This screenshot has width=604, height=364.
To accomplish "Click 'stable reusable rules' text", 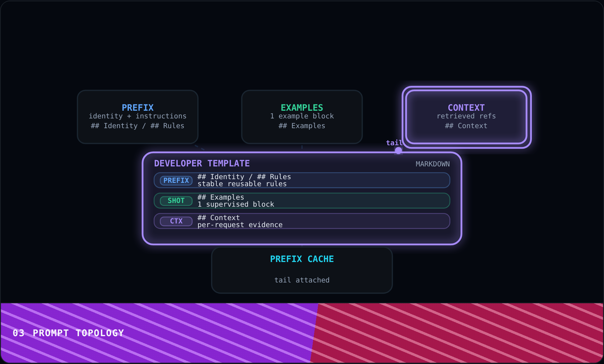I will point(242,184).
